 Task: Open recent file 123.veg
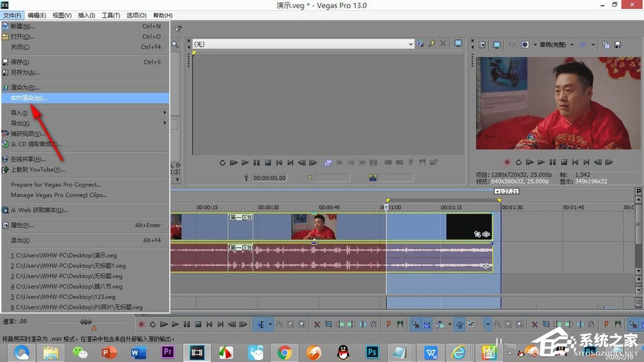(86, 297)
